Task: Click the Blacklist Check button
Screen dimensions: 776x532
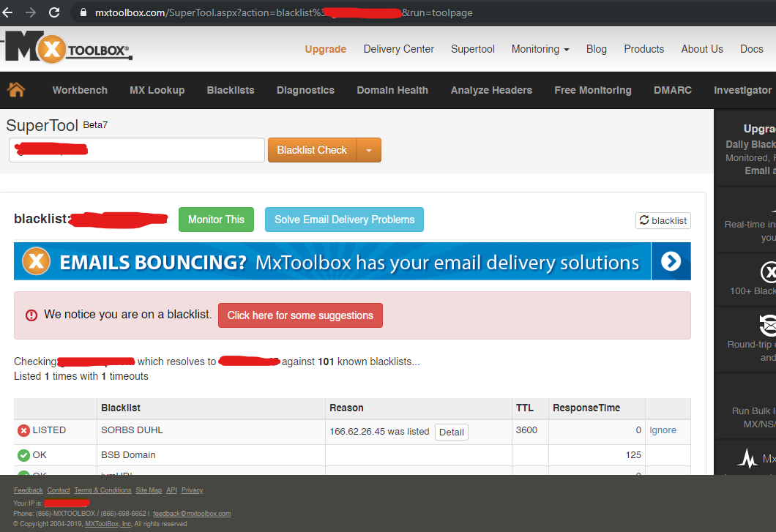Action: pos(313,150)
